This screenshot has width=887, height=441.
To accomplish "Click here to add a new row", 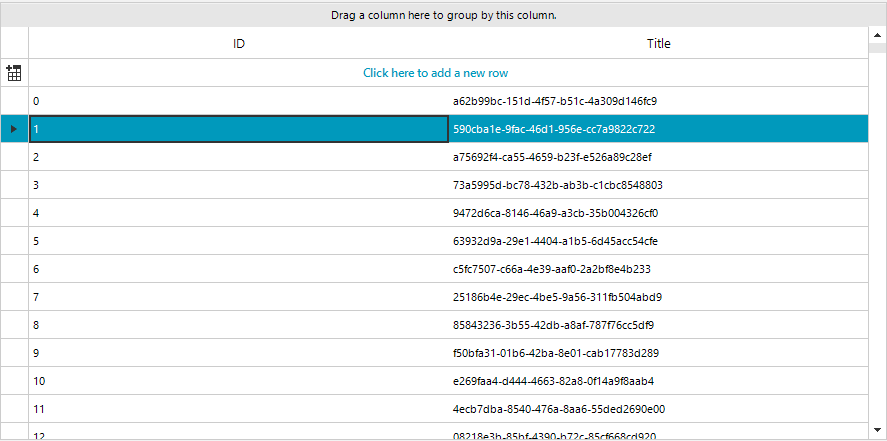I will 441,73.
